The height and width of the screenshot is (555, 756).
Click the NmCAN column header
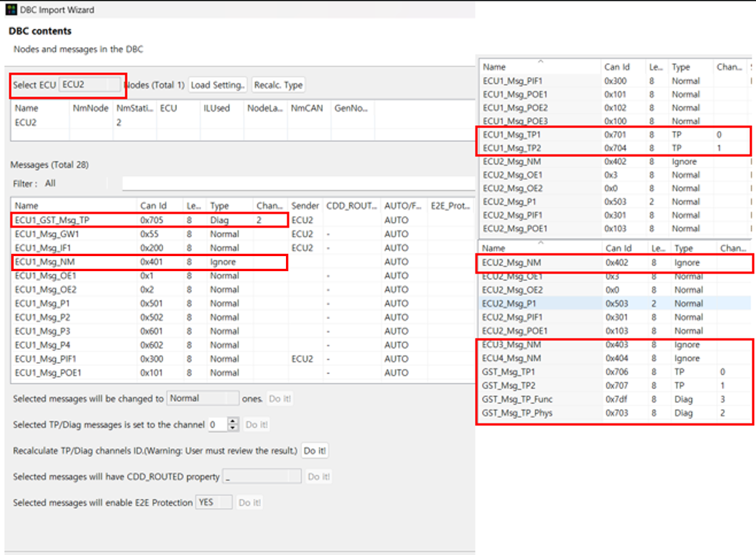point(309,108)
